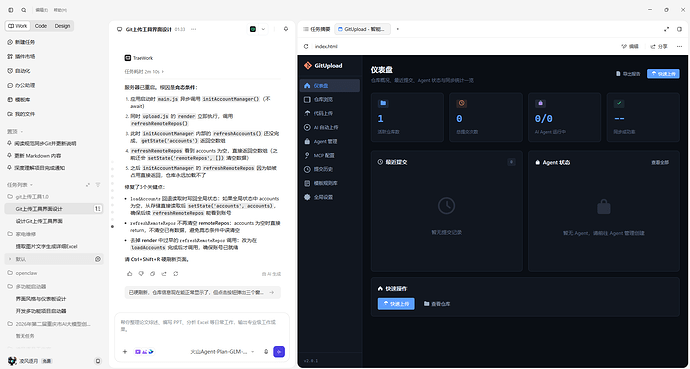Open 代码上传 in GitUpload sidebar
Image resolution: width=690 pixels, height=369 pixels.
(330, 113)
